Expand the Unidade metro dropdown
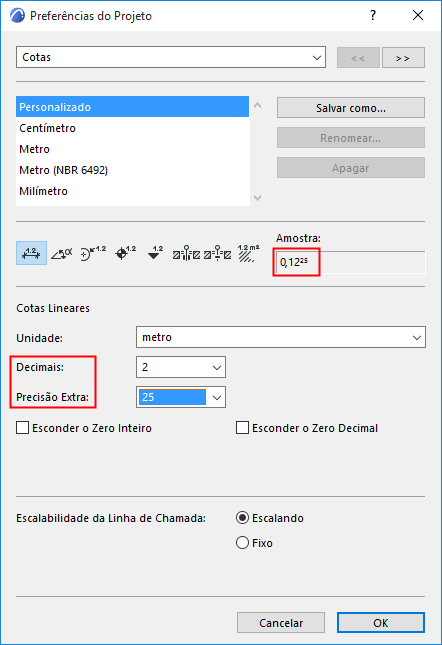Viewport: 442px width, 645px height. pyautogui.click(x=281, y=337)
